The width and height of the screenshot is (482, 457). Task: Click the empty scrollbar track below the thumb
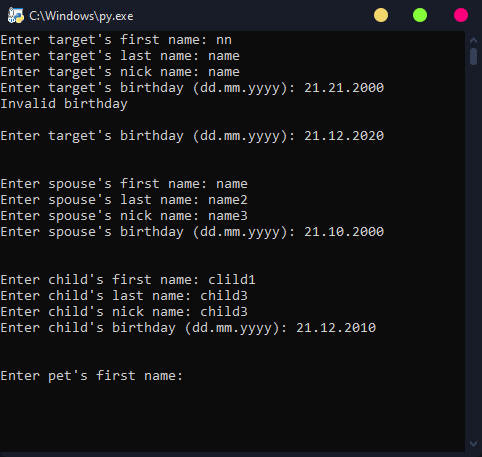[x=473, y=250]
